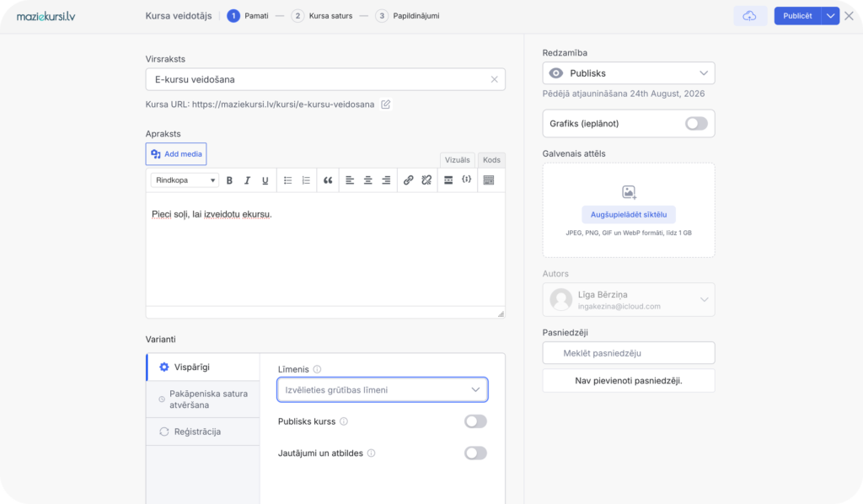Viewport: 863px width, 504px height.
Task: Apply underline formatting in the editor
Action: (265, 180)
